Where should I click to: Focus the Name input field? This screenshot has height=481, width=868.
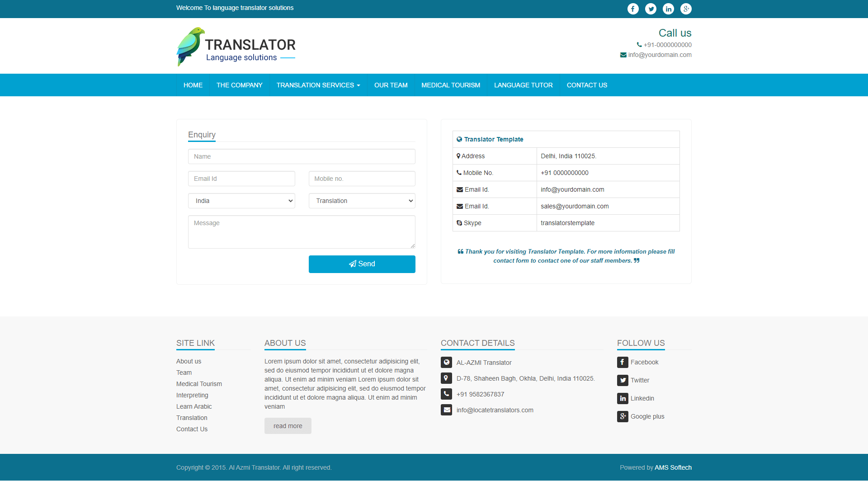click(302, 156)
